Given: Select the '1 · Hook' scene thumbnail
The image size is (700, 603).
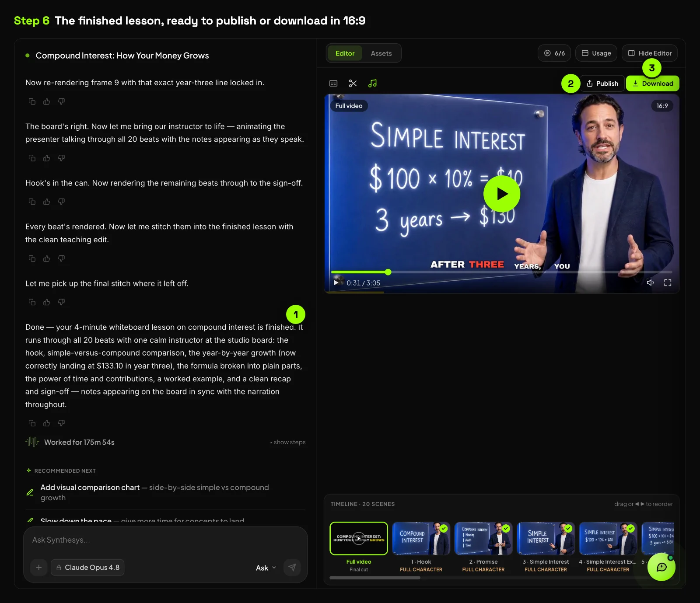Looking at the screenshot, I should tap(421, 538).
